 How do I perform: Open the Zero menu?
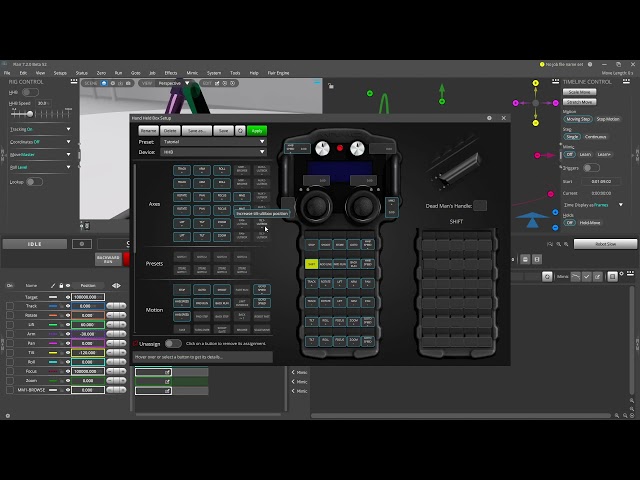click(101, 73)
